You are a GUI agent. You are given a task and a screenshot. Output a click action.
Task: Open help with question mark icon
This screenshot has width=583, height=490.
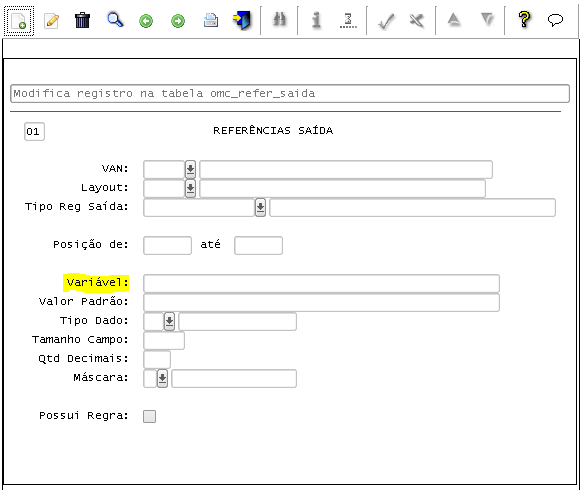[524, 20]
